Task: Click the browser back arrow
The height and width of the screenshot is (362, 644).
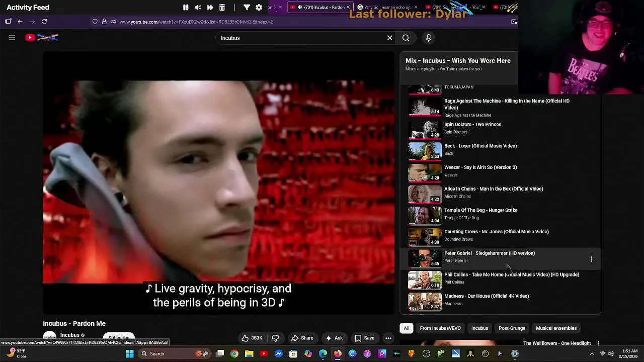Action: coord(20,22)
